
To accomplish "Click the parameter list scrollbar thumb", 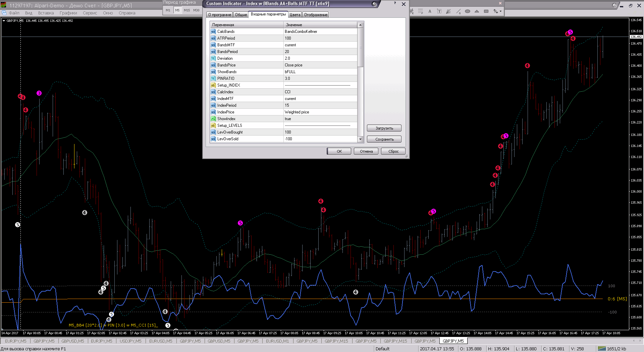I will [361, 47].
